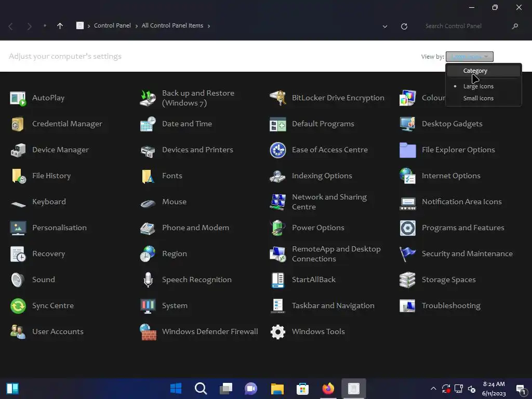532x399 pixels.
Task: Go up one folder level
Action: (x=60, y=26)
